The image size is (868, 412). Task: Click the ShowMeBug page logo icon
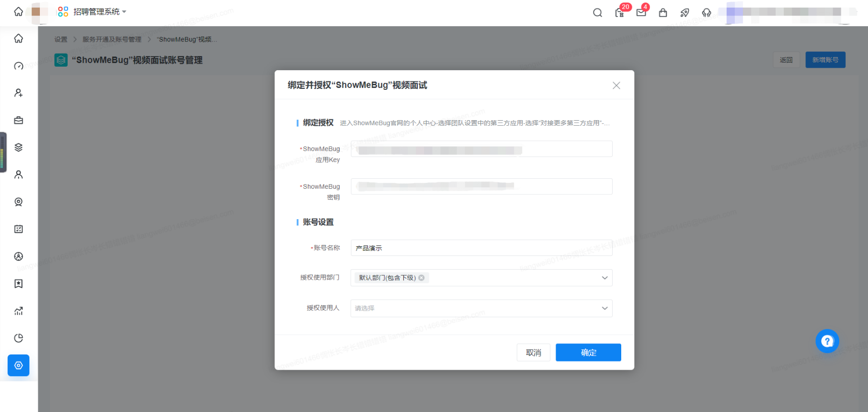pyautogui.click(x=61, y=60)
